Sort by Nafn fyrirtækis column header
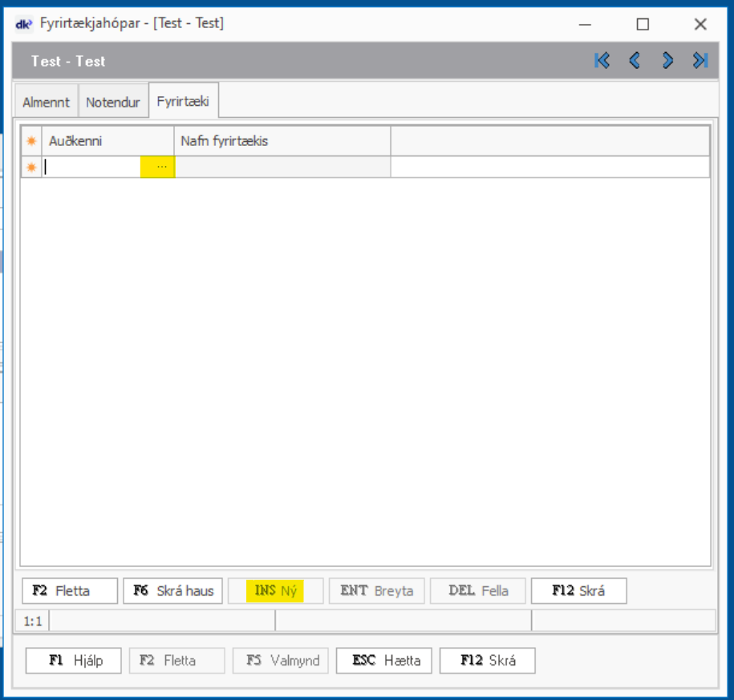Screen dimensions: 734x700 tap(282, 141)
